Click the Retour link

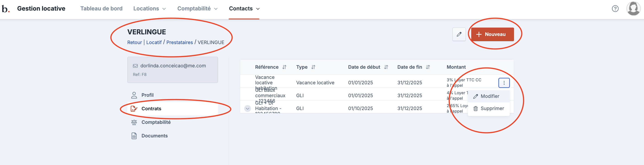pyautogui.click(x=135, y=42)
